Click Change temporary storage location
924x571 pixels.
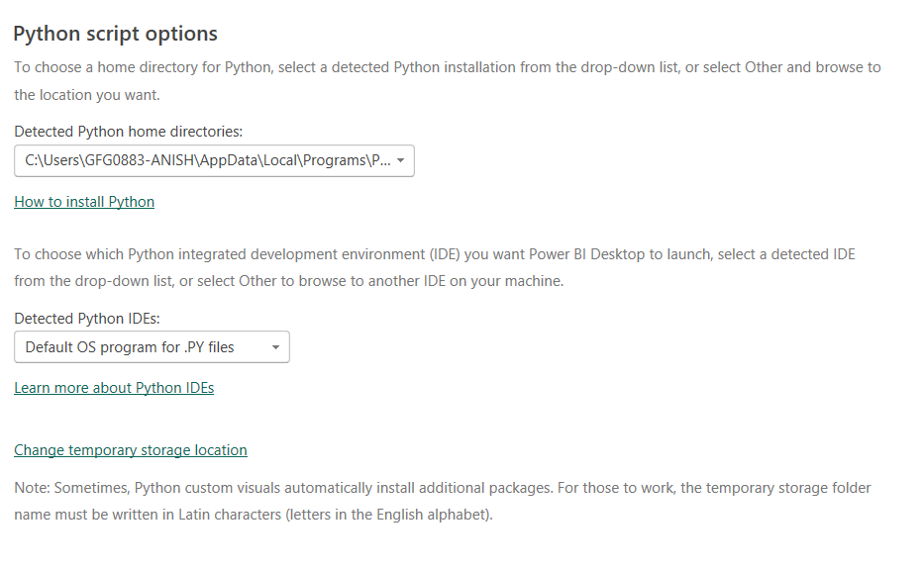(x=131, y=450)
